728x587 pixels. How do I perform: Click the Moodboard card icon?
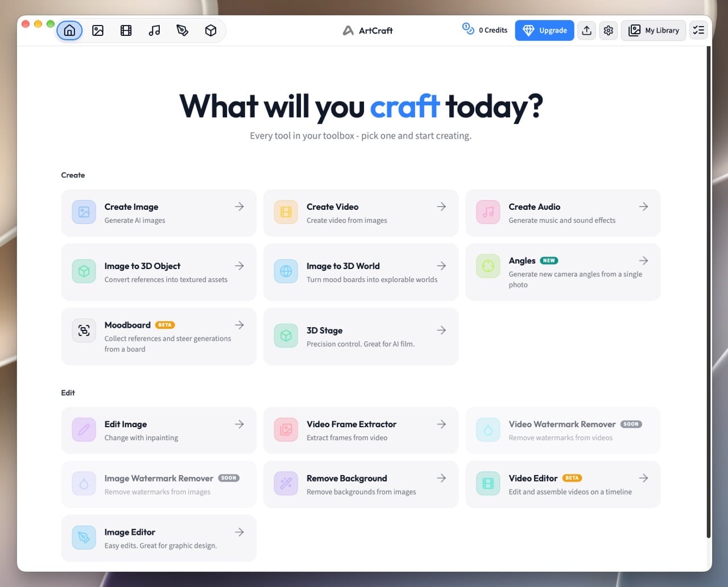coord(84,330)
